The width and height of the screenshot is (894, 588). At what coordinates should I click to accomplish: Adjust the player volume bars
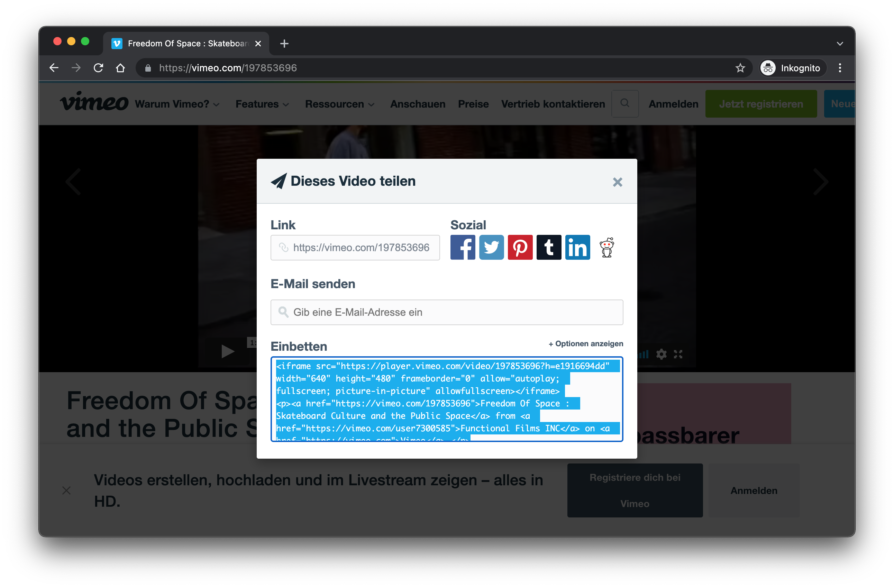click(x=644, y=354)
